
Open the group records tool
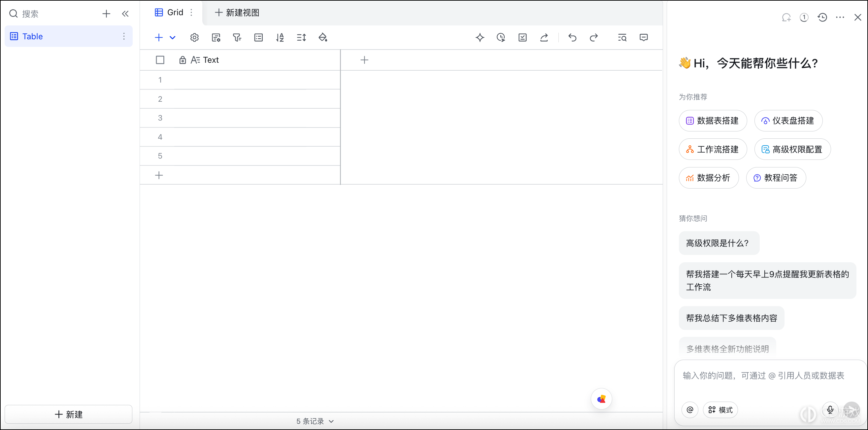point(258,37)
